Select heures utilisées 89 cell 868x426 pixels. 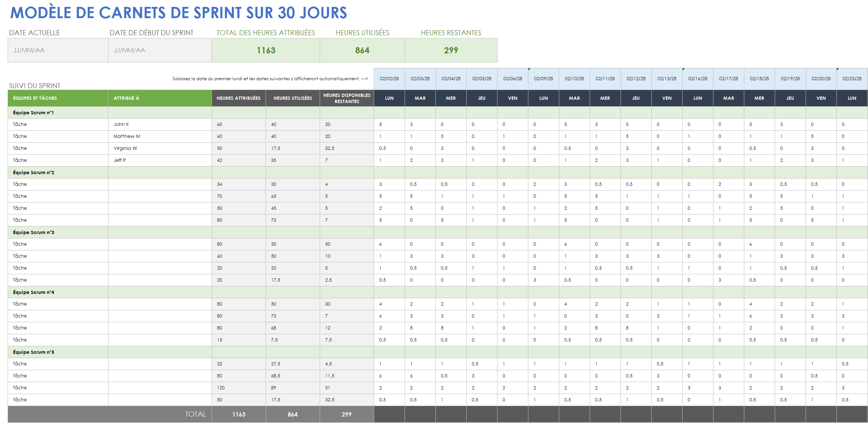293,388
